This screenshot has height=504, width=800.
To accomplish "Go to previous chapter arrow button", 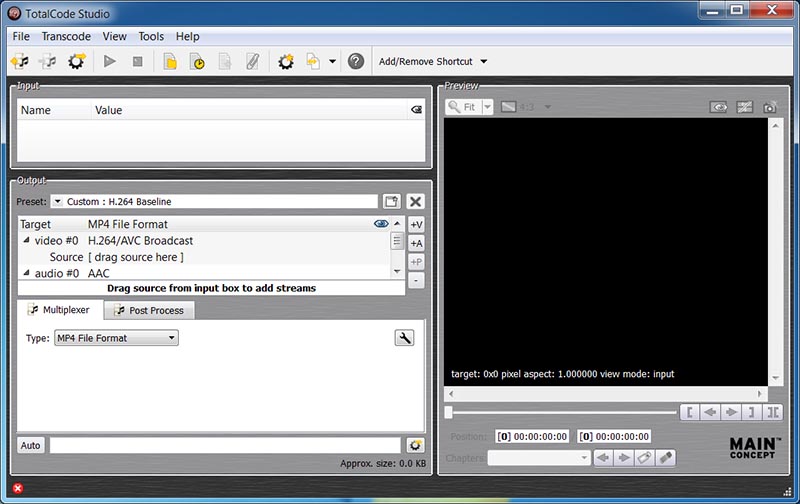I will coord(604,458).
